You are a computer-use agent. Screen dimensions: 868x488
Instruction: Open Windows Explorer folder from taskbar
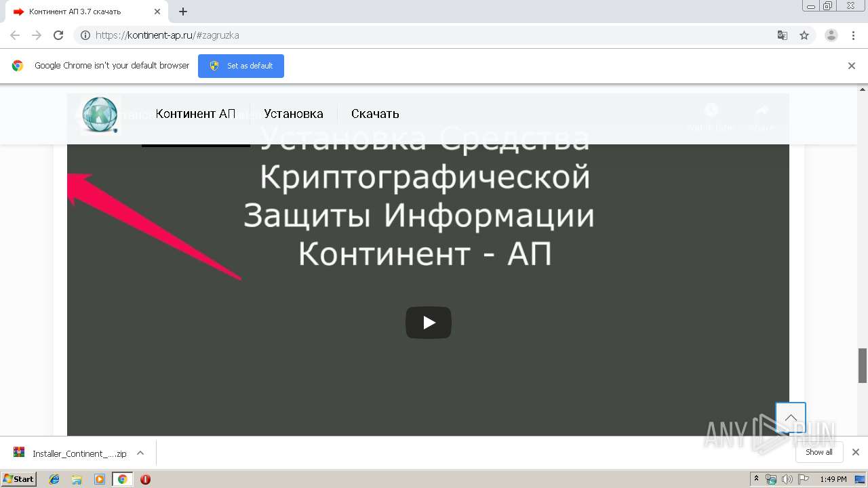[x=77, y=479]
